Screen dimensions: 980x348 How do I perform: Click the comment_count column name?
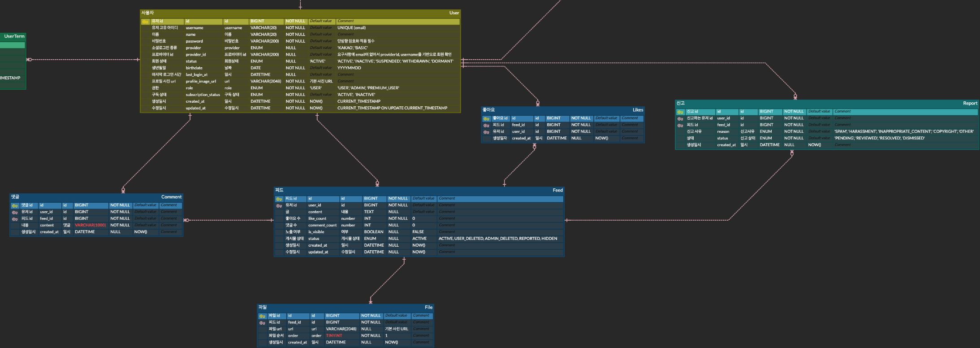click(323, 225)
